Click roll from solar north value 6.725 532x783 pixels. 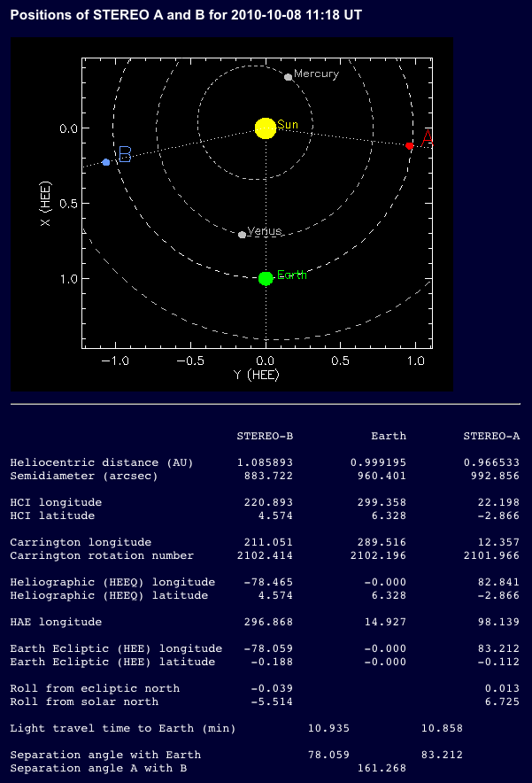(502, 702)
